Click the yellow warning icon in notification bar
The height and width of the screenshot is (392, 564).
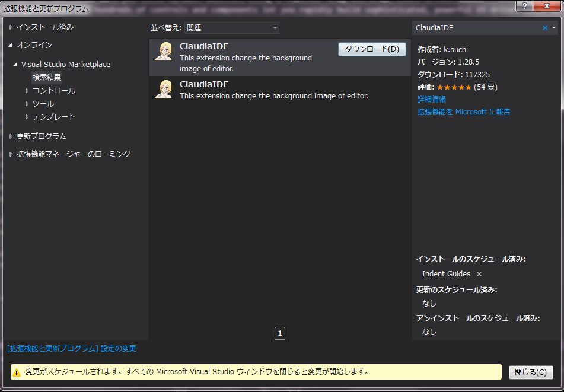[x=17, y=372]
